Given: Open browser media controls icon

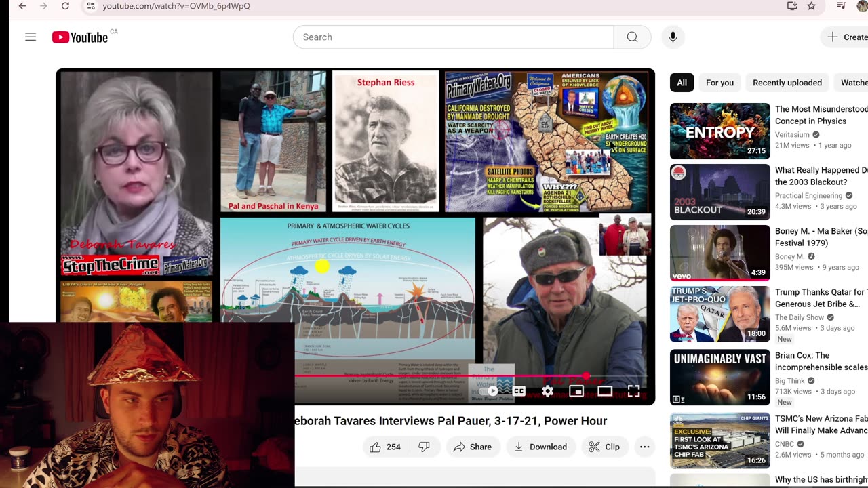Looking at the screenshot, I should point(842,6).
